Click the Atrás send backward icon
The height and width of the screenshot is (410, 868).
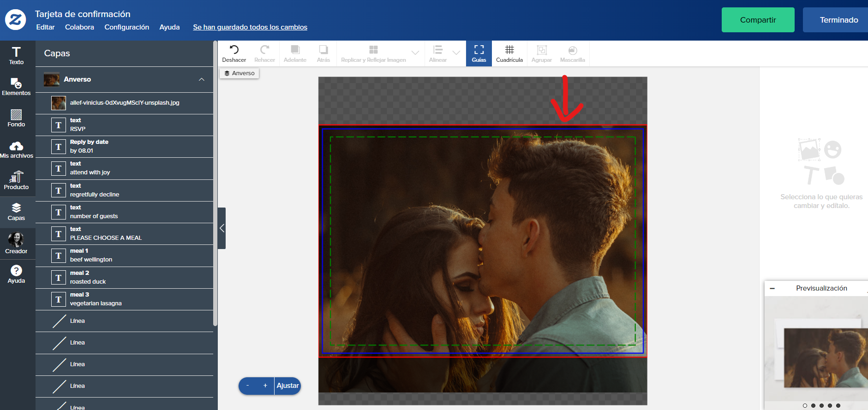pos(323,53)
